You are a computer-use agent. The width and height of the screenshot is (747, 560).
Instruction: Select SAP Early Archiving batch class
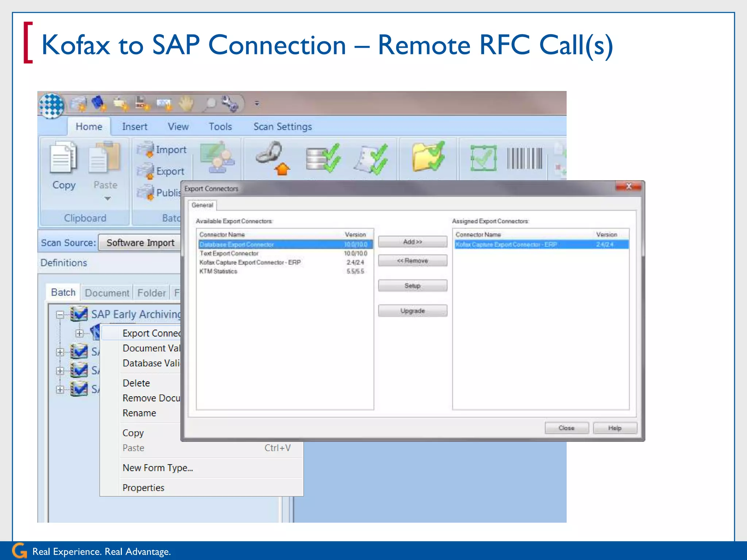[x=136, y=314]
